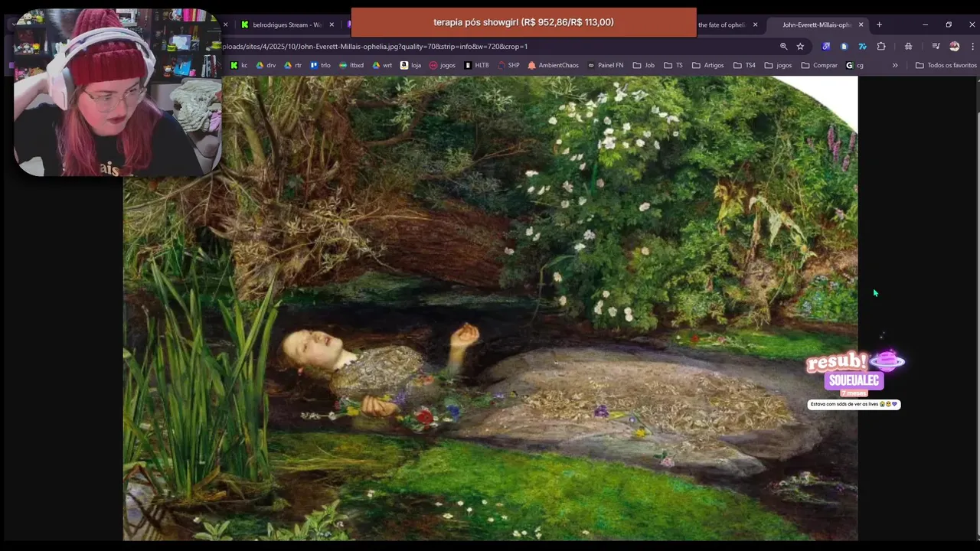Close the belrodrigues Stream tab
Image resolution: width=980 pixels, height=551 pixels.
click(x=332, y=24)
